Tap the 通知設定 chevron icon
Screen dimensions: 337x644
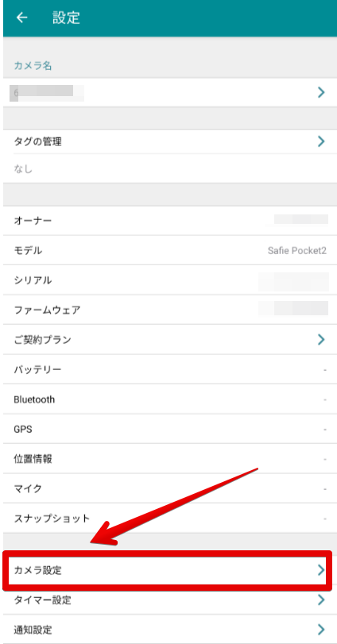(321, 629)
